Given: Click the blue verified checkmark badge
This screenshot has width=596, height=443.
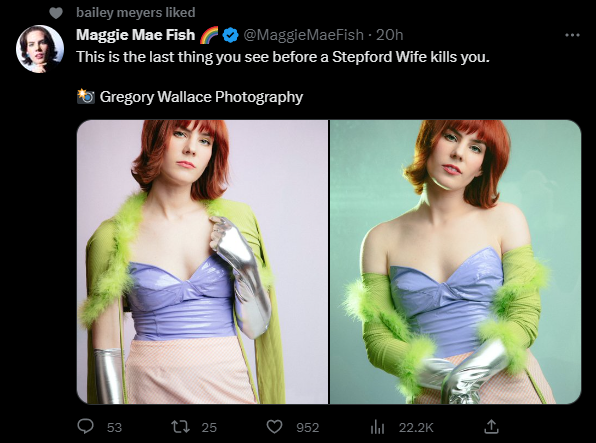Looking at the screenshot, I should [230, 35].
